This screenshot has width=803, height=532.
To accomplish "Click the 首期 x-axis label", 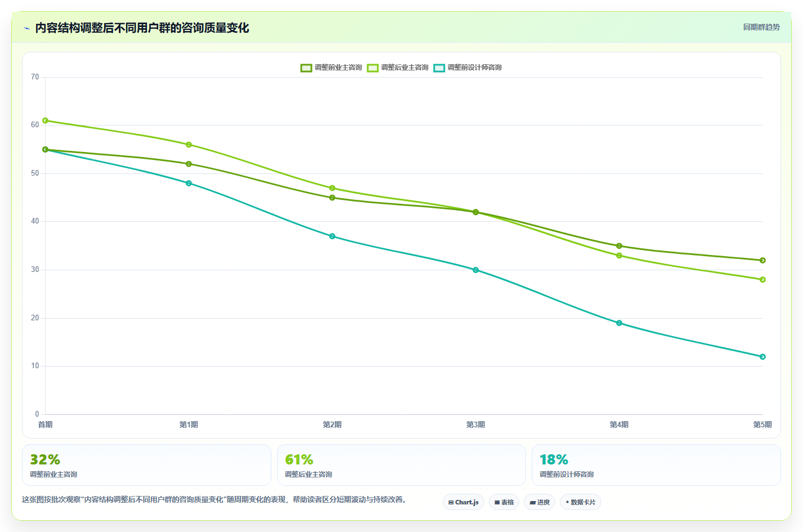I will [46, 424].
